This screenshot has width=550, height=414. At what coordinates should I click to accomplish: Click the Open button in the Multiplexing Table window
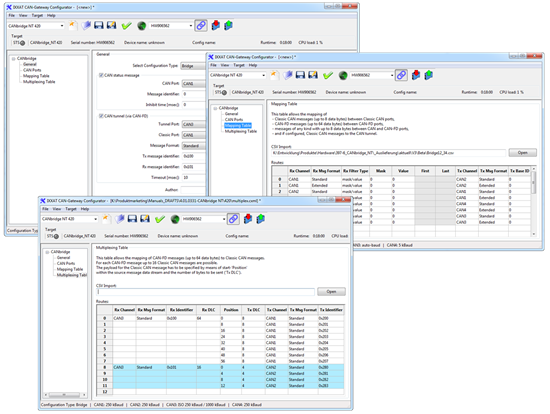(x=331, y=292)
